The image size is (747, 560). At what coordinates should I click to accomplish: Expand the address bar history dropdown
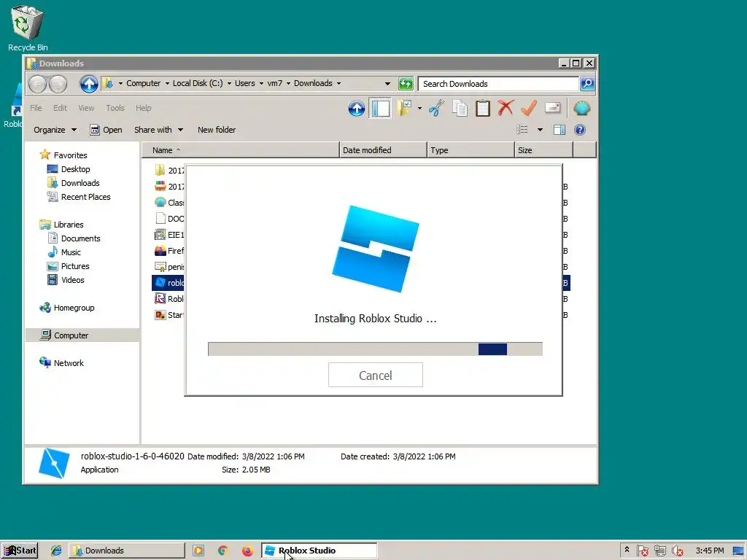point(387,84)
